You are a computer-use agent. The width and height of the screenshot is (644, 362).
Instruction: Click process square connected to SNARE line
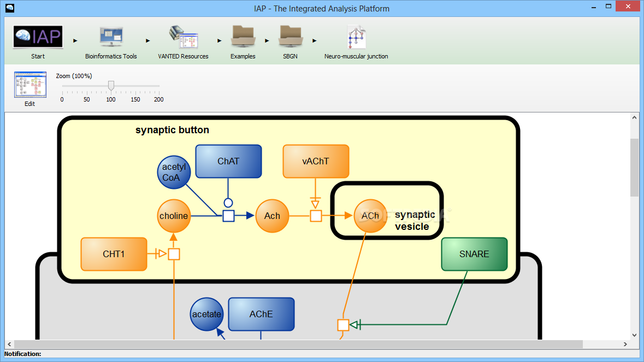click(x=343, y=325)
